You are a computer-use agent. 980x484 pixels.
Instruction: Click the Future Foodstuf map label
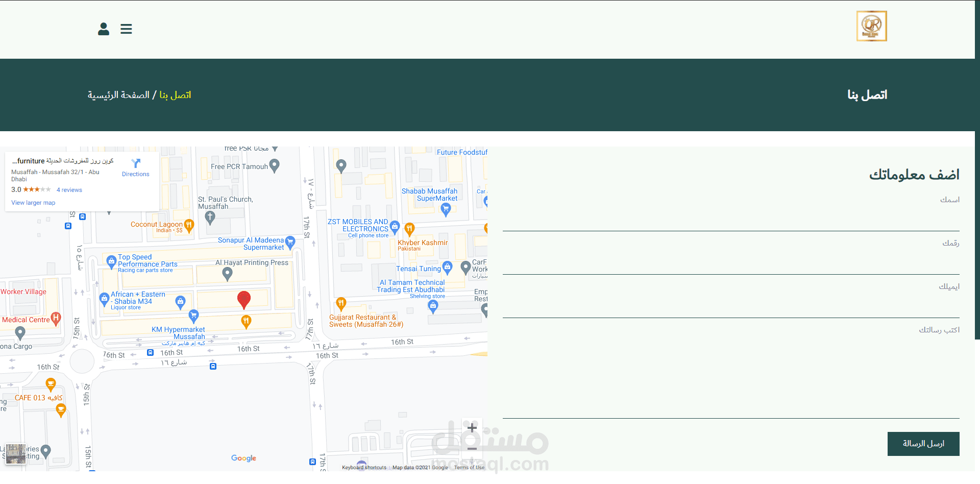[462, 152]
